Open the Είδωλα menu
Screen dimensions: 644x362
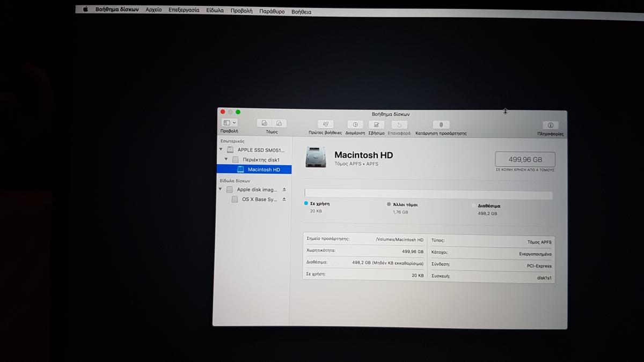pyautogui.click(x=215, y=10)
